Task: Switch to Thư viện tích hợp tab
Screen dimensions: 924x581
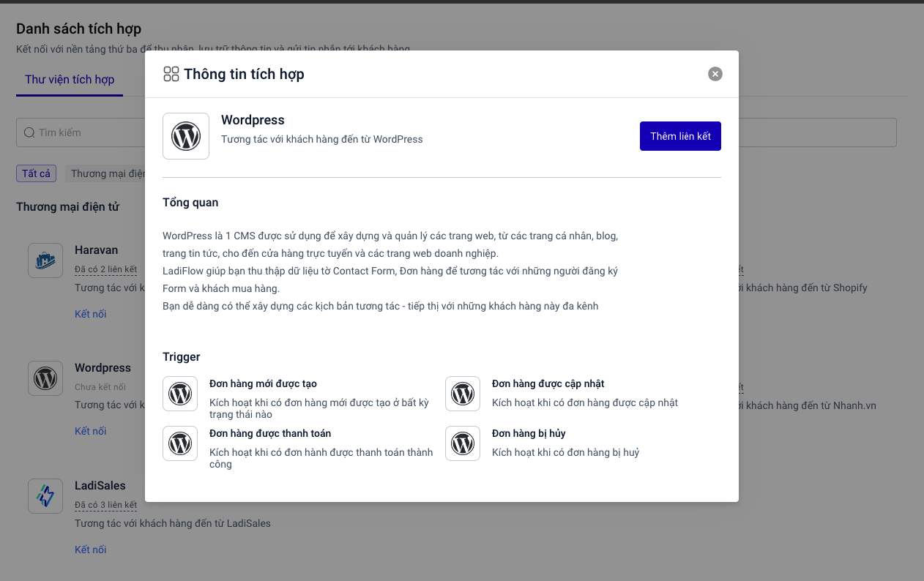Action: (x=70, y=79)
